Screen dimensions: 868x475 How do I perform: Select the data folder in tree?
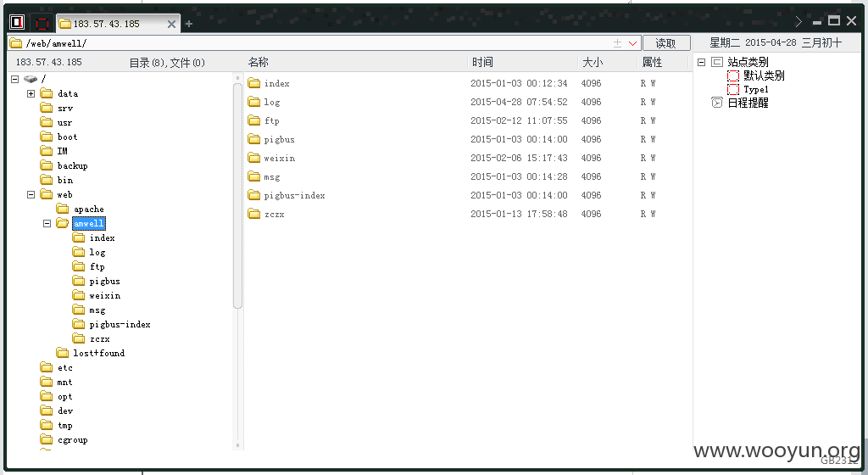click(59, 93)
